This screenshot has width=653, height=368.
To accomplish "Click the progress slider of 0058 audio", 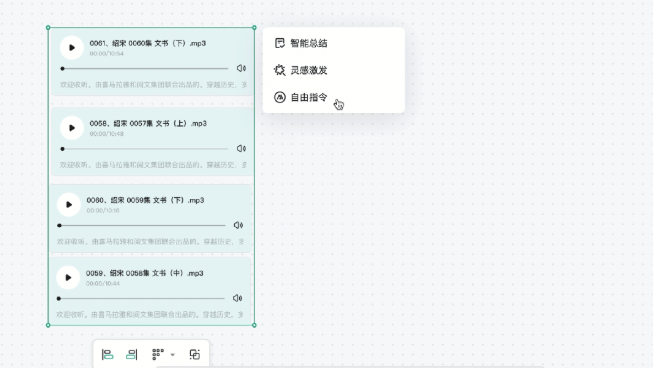I will pos(145,149).
